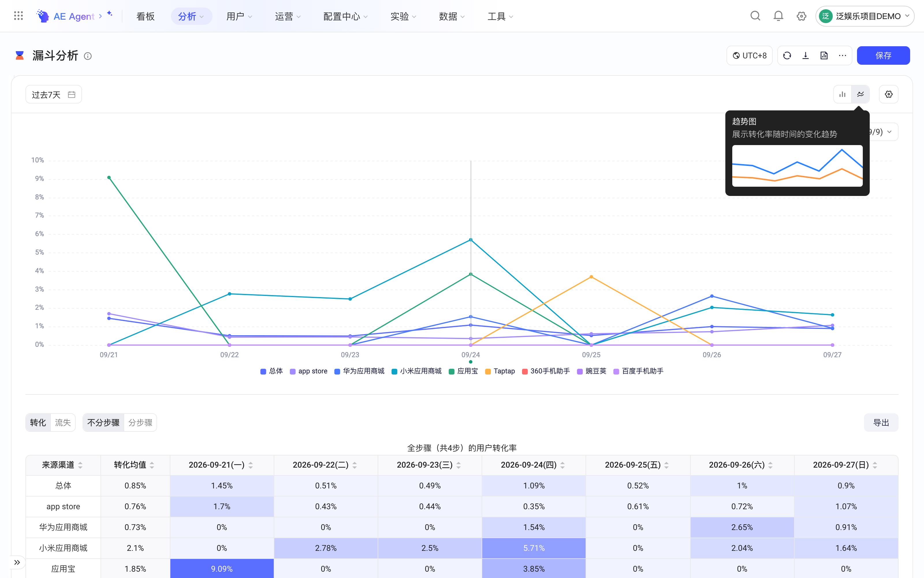Switch to bar chart view
The height and width of the screenshot is (578, 924).
point(842,95)
